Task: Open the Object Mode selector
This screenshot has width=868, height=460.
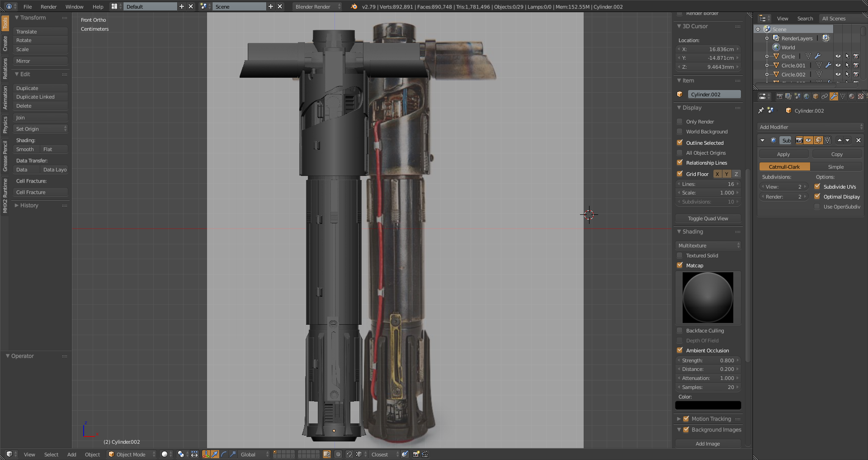Action: point(132,454)
